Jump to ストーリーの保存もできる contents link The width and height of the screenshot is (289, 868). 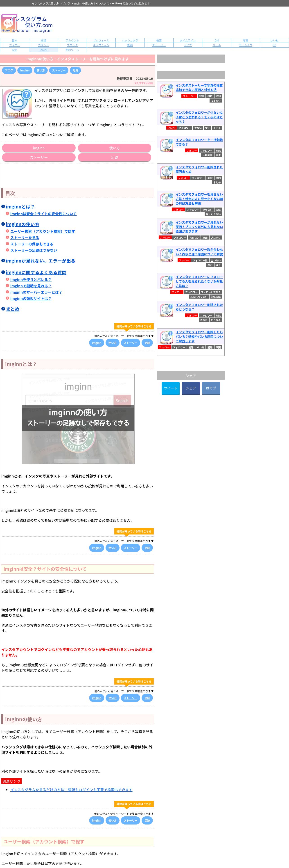[32, 244]
